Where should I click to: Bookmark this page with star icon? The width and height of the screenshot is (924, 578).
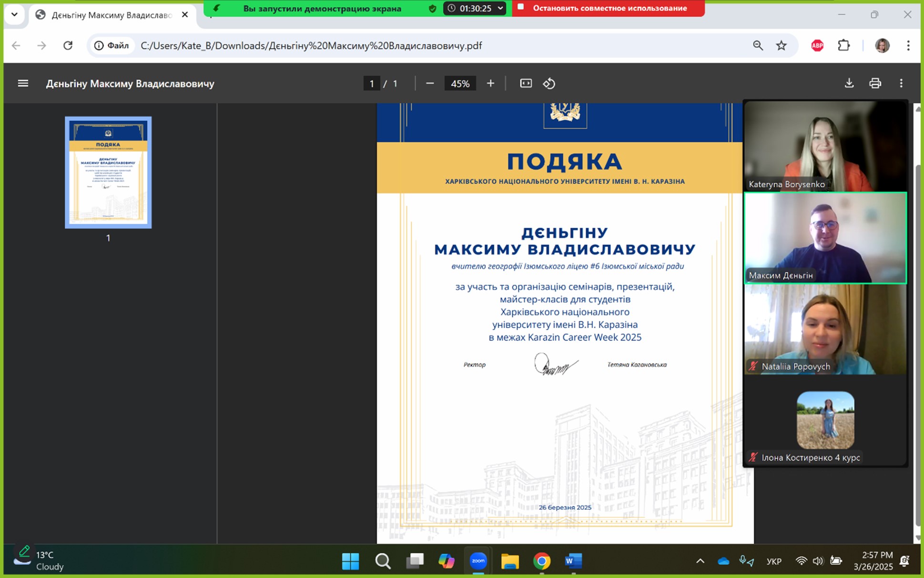click(x=782, y=46)
